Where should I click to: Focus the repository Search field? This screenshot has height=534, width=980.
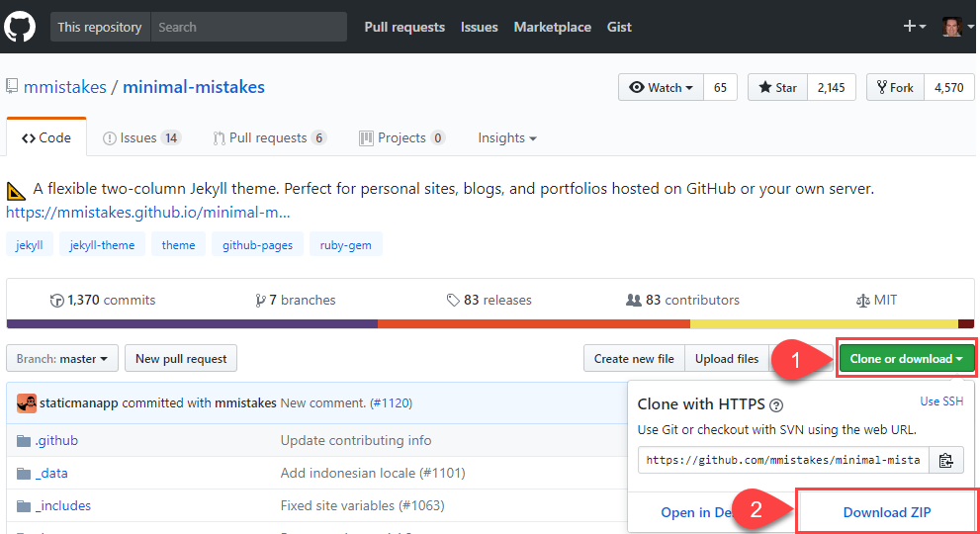point(249,27)
